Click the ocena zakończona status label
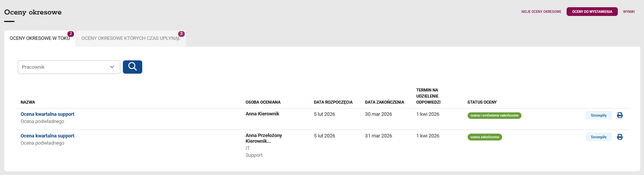The height and width of the screenshot is (175, 644). [x=485, y=137]
